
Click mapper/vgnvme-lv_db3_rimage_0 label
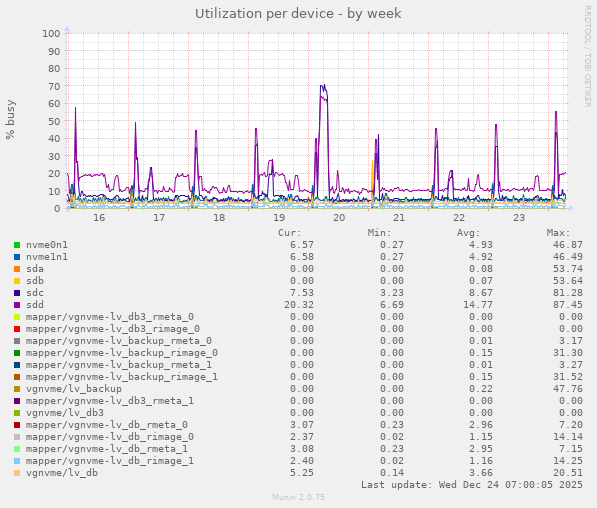(113, 329)
